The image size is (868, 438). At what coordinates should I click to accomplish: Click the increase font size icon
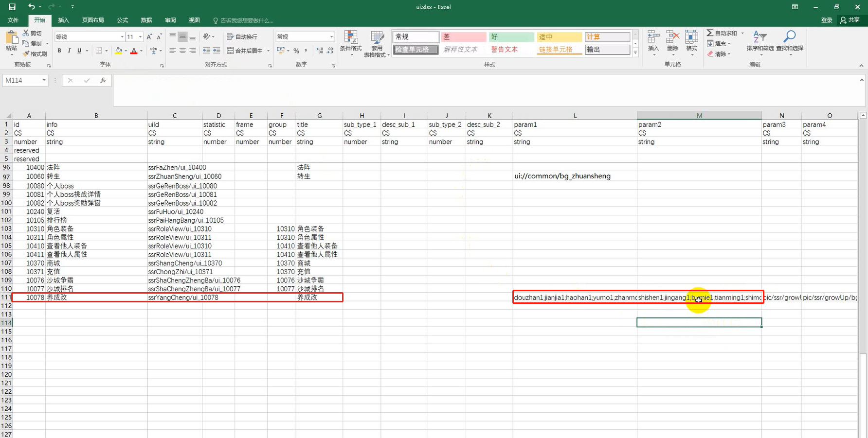149,37
